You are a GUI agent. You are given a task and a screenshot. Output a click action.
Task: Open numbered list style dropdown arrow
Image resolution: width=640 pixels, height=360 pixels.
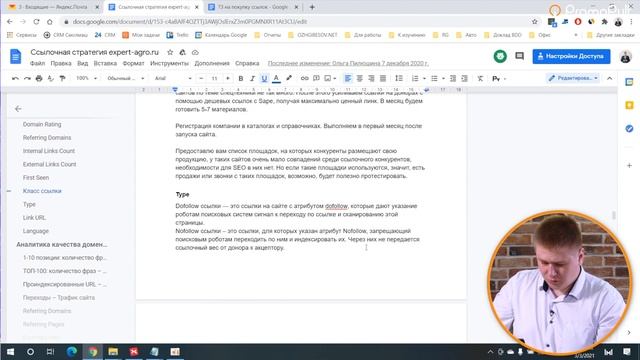point(424,78)
